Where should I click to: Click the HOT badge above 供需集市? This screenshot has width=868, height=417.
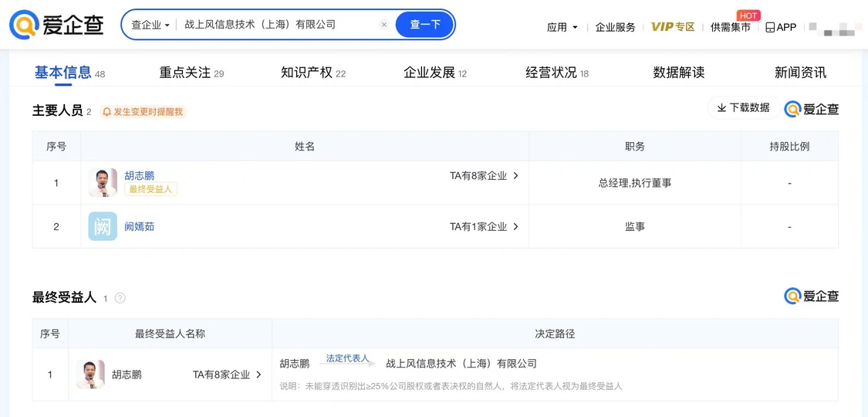point(748,15)
